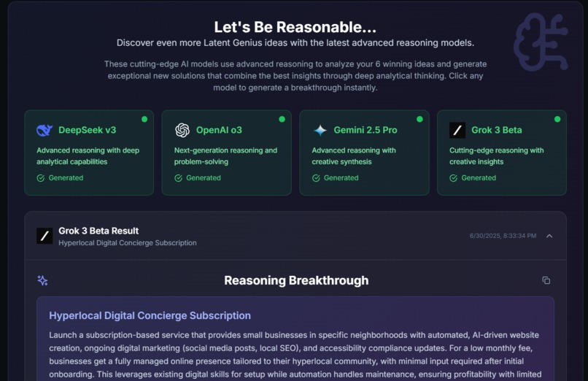Click the Generated checkmark under OpenAI o3
The height and width of the screenshot is (381, 588).
(x=178, y=178)
